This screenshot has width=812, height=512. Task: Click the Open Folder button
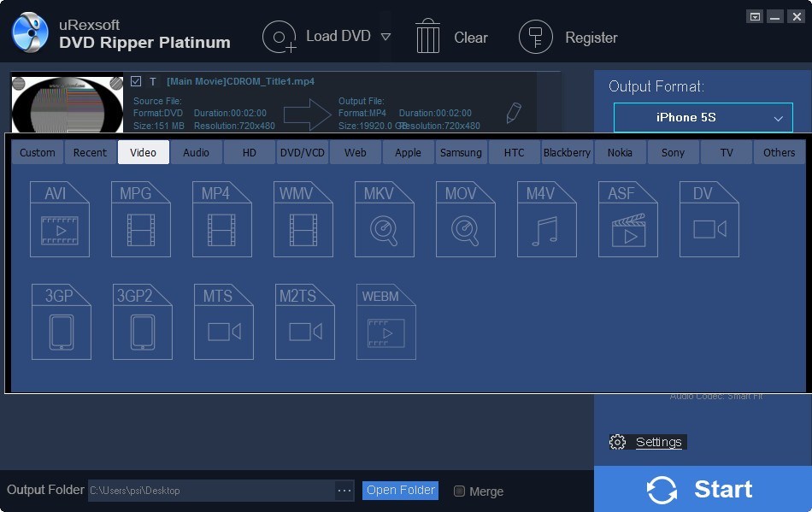(x=400, y=491)
